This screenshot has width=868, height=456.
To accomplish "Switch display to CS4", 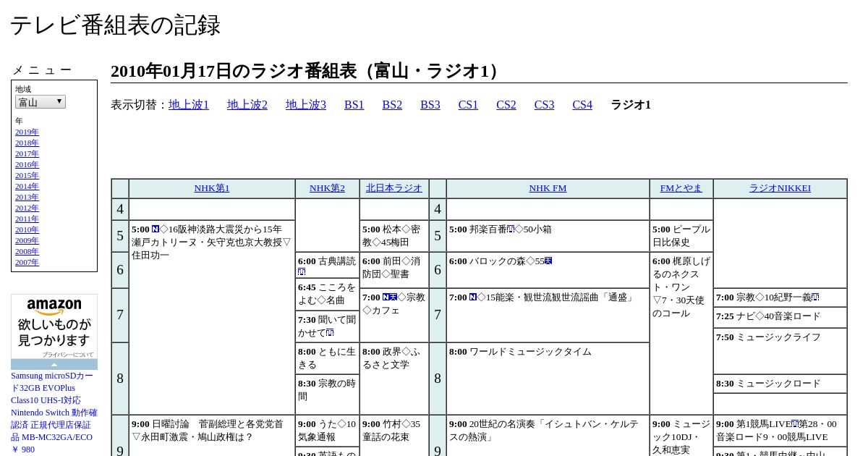I will pos(582,105).
